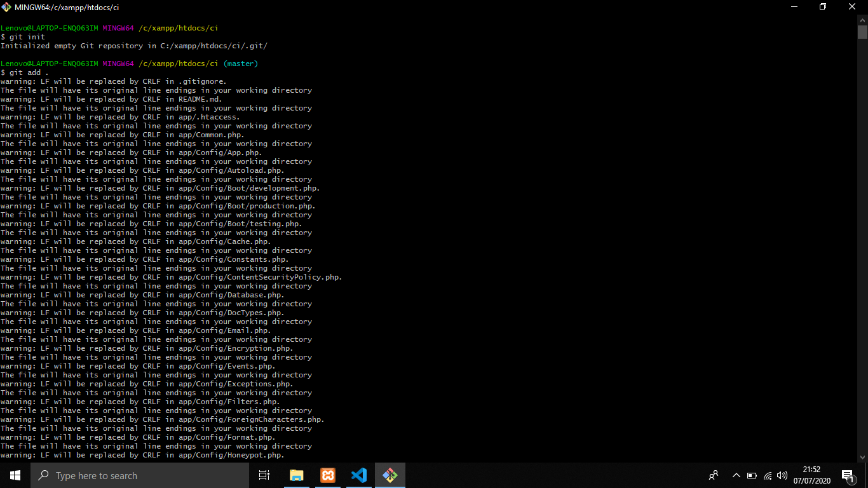This screenshot has width=868, height=488.
Task: Click the warning line for app/Config/Email.php
Action: tap(136, 330)
